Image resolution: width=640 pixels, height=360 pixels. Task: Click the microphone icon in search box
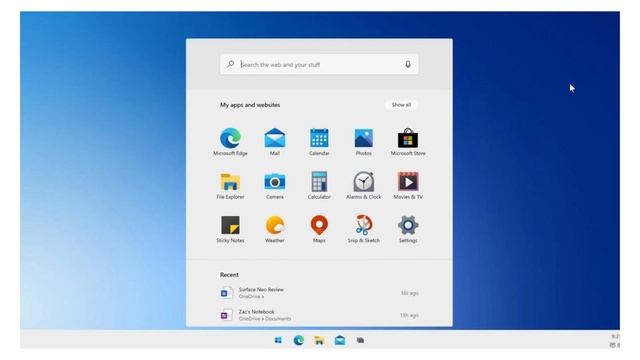[x=407, y=64]
